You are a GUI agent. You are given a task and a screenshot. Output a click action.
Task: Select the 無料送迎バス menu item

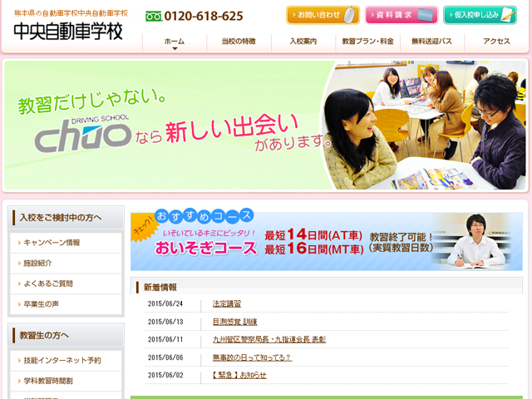[431, 42]
